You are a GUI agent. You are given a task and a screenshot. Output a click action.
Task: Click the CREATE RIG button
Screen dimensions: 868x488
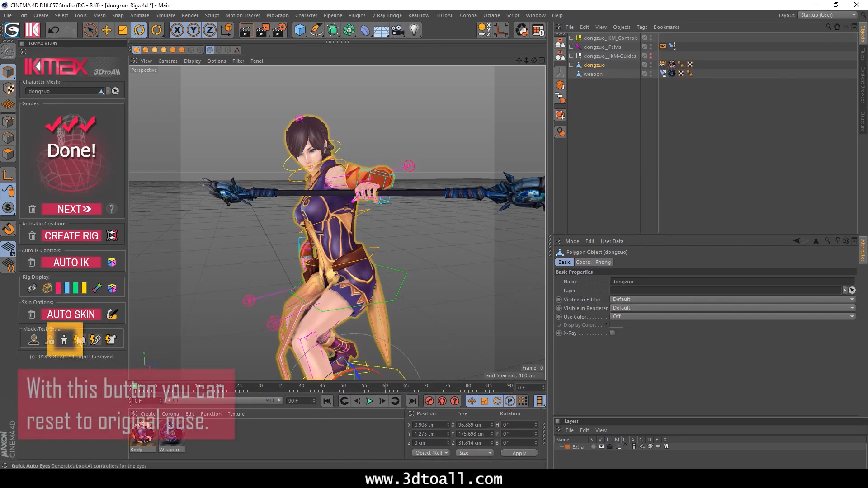tap(71, 236)
